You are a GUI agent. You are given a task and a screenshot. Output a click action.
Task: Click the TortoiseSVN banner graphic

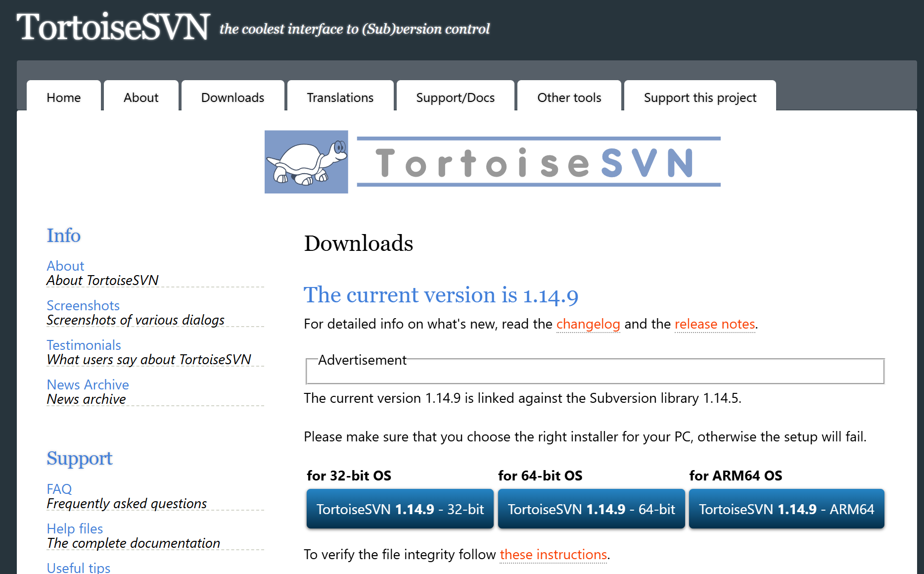point(538,161)
